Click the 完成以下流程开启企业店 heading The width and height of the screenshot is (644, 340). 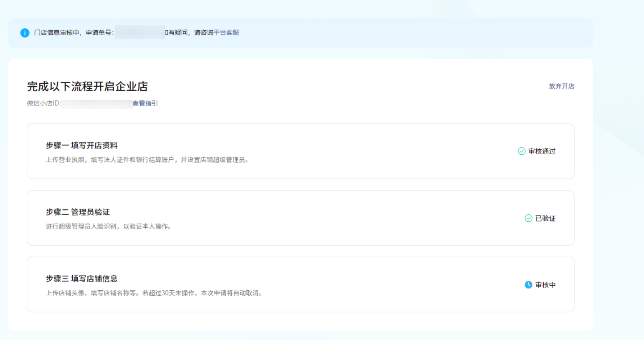point(87,86)
